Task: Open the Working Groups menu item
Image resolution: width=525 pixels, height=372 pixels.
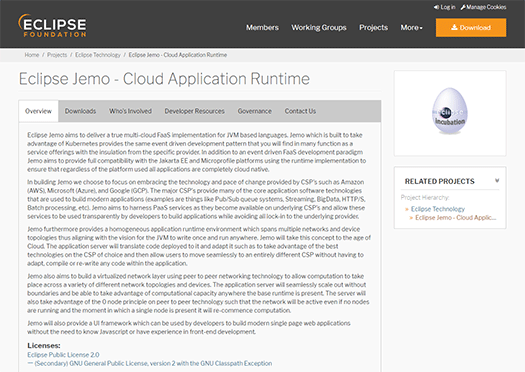Action: click(x=318, y=27)
